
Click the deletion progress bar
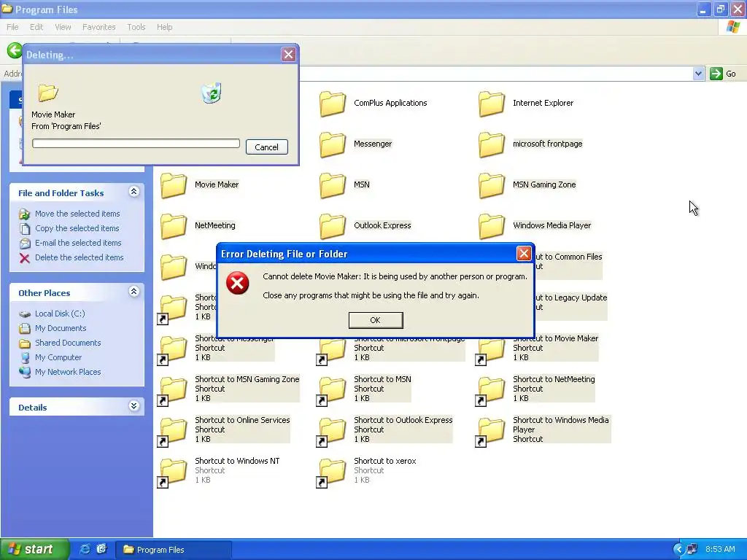pyautogui.click(x=136, y=144)
